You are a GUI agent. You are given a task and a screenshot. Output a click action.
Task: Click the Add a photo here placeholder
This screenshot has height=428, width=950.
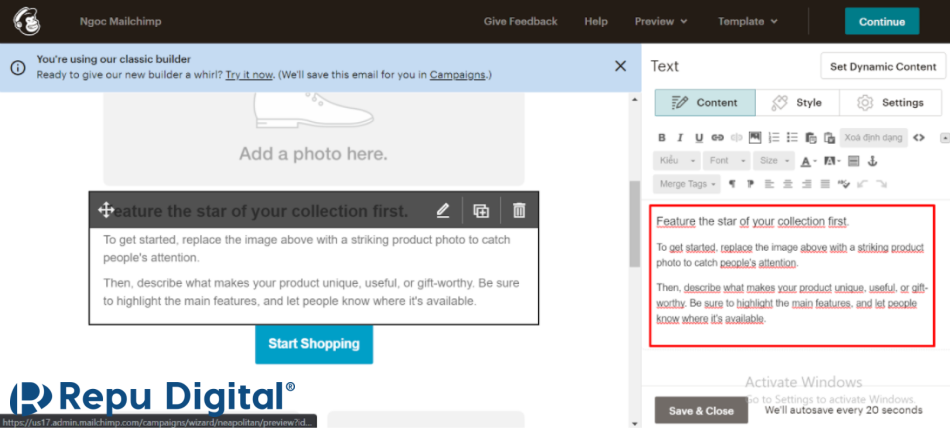pyautogui.click(x=313, y=139)
